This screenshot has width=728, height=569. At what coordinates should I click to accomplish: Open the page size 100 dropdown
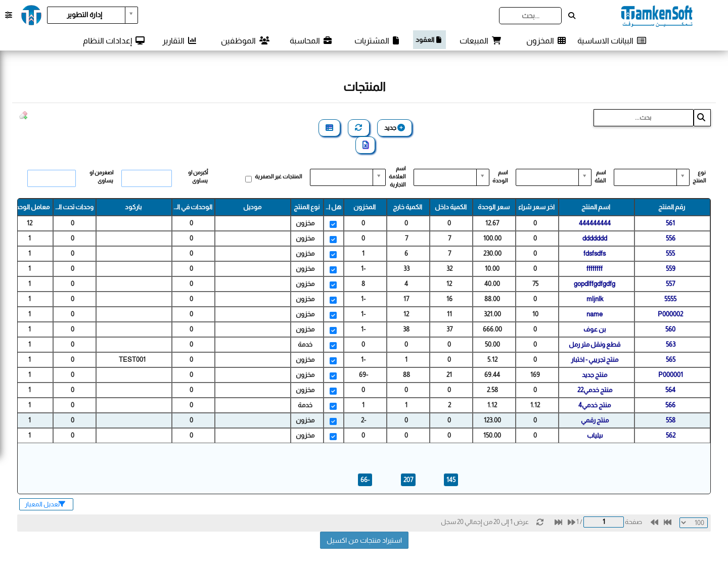[694, 523]
